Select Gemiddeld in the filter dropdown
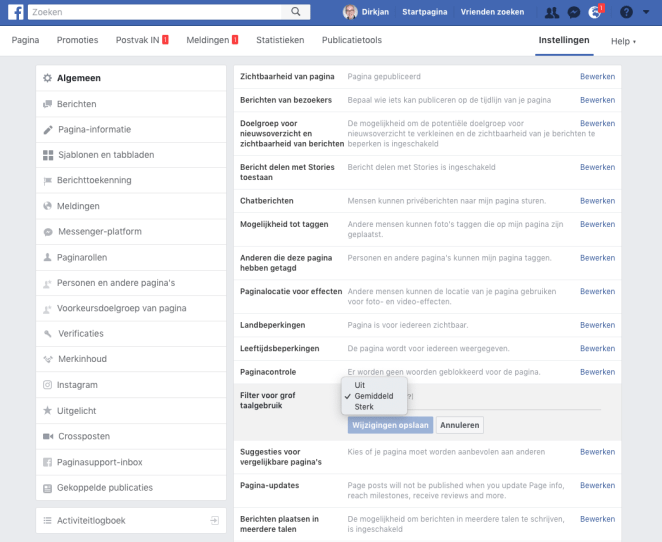Image resolution: width=662 pixels, height=542 pixels. (x=374, y=396)
